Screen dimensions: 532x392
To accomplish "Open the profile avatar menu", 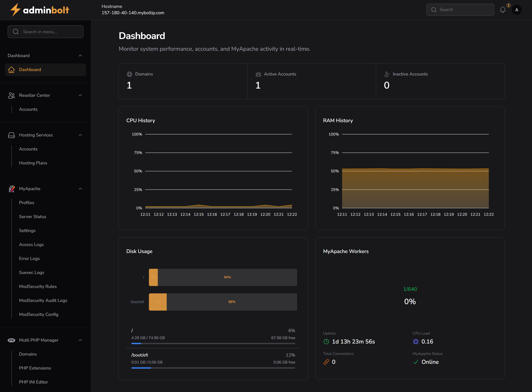I will [517, 10].
